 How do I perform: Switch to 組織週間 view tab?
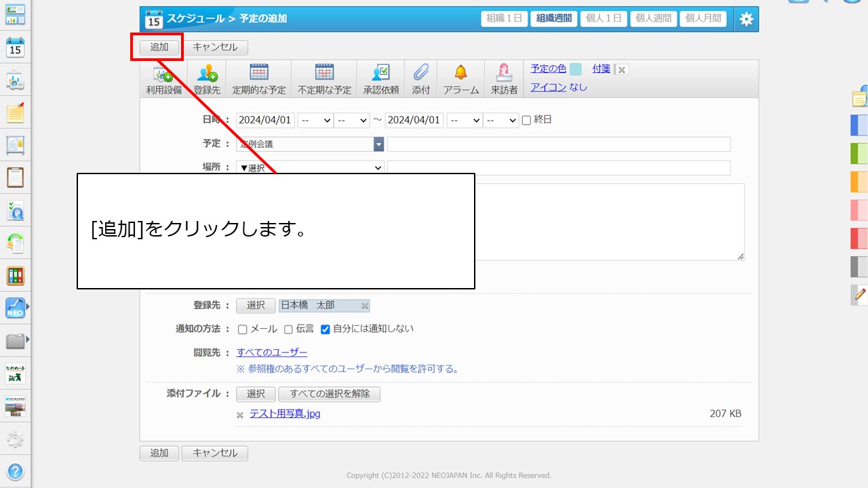(x=553, y=19)
